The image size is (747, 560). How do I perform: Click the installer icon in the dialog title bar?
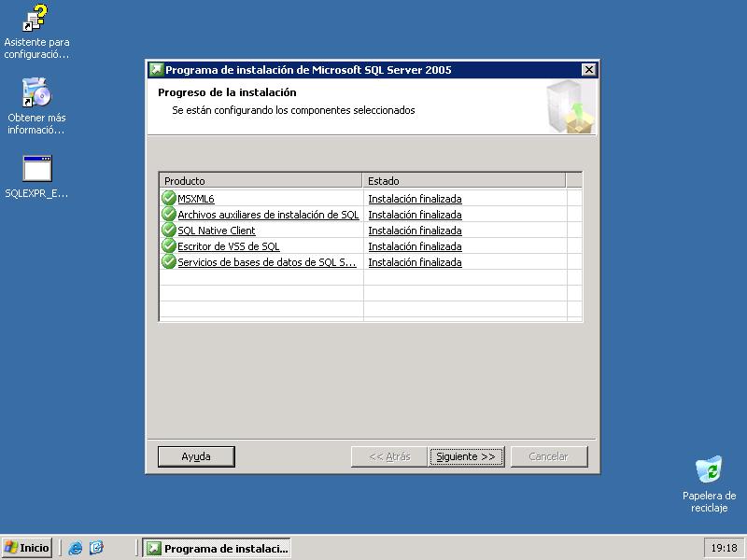156,70
